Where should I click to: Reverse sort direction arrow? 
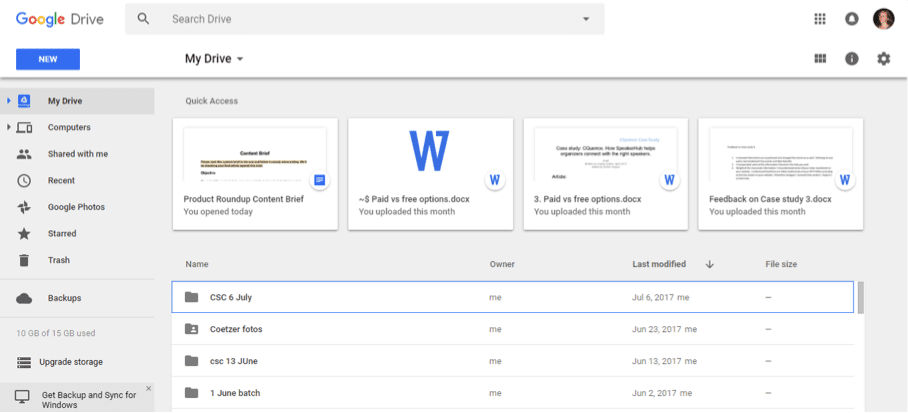click(710, 264)
